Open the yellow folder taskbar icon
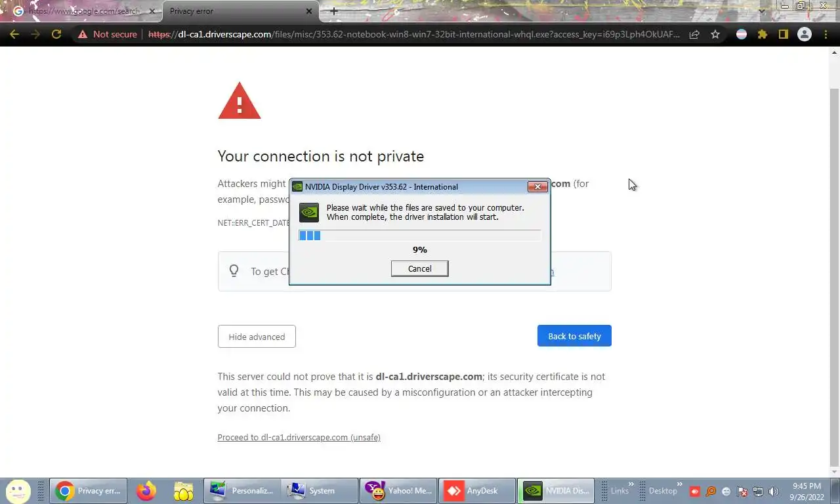Image resolution: width=840 pixels, height=504 pixels. [184, 491]
